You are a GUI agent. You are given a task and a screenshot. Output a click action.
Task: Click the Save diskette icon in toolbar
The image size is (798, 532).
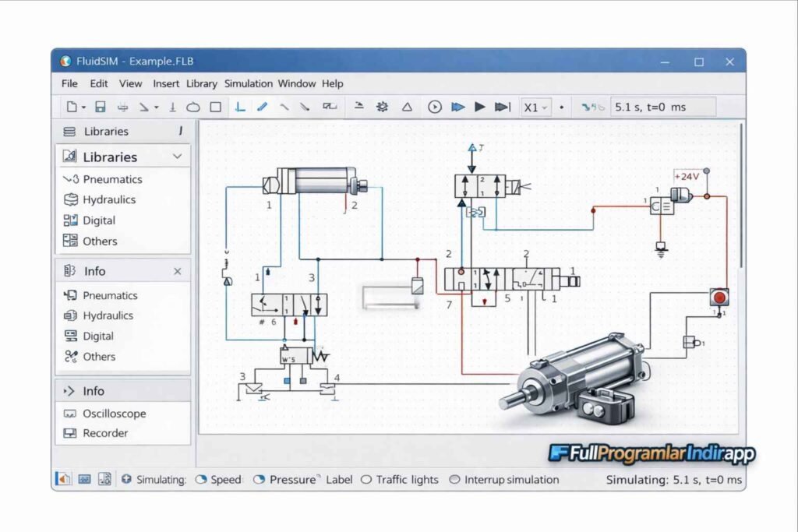(100, 107)
